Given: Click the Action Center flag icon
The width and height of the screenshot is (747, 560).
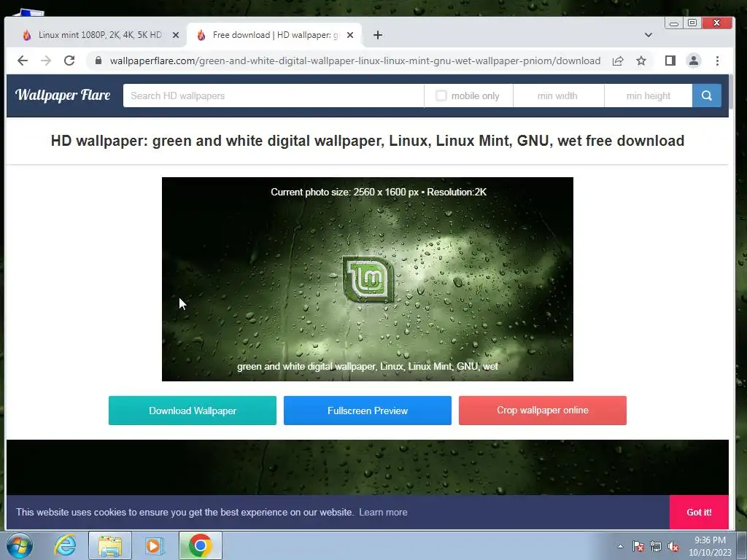Looking at the screenshot, I should [638, 546].
